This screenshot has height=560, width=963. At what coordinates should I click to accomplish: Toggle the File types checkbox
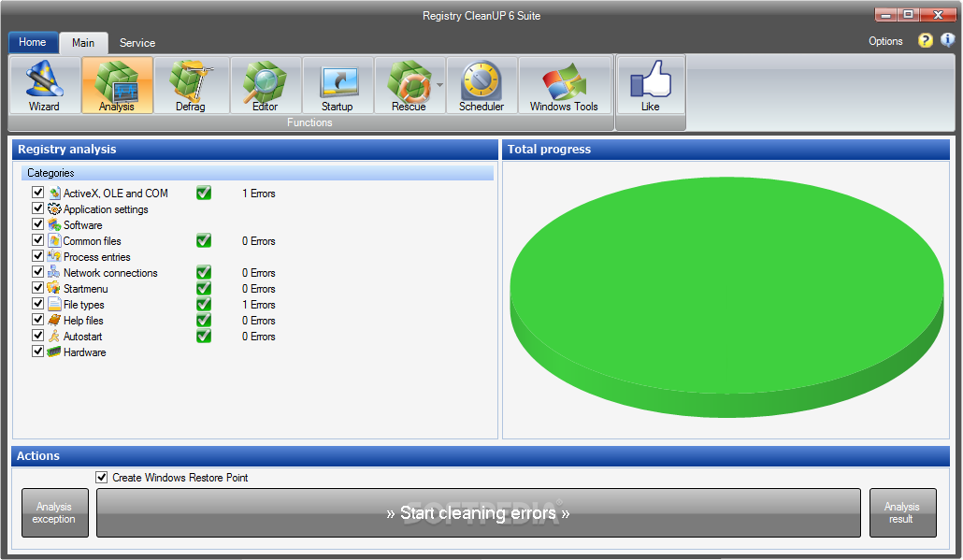(38, 304)
